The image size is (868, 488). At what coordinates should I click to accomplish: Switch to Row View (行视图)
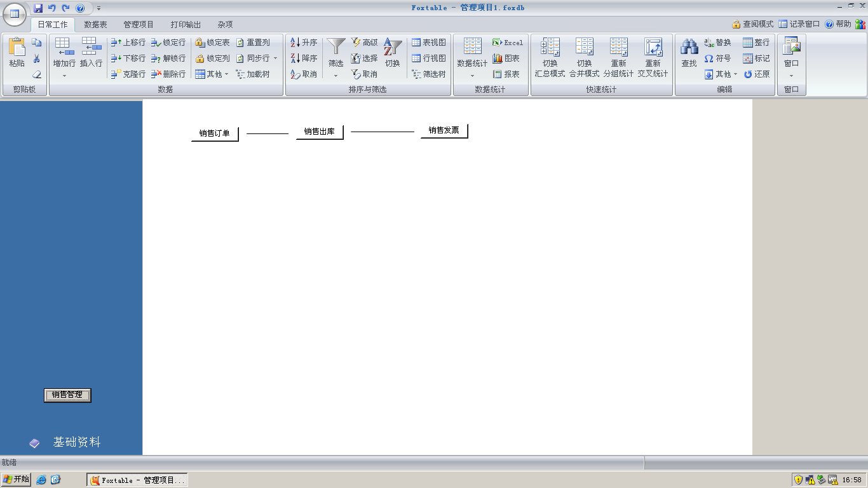pyautogui.click(x=429, y=58)
